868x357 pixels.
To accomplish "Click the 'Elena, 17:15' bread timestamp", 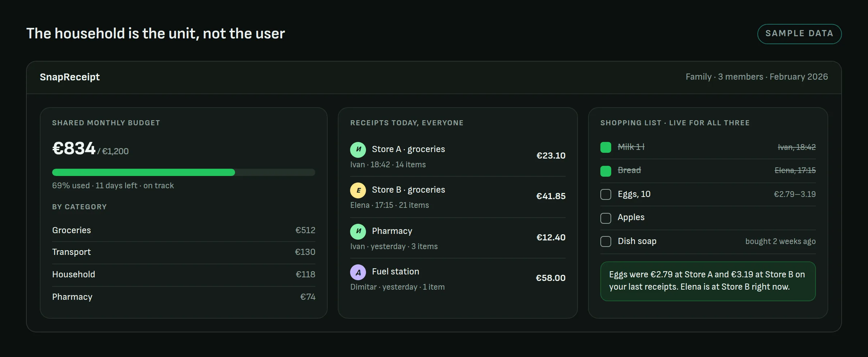I will tap(795, 171).
